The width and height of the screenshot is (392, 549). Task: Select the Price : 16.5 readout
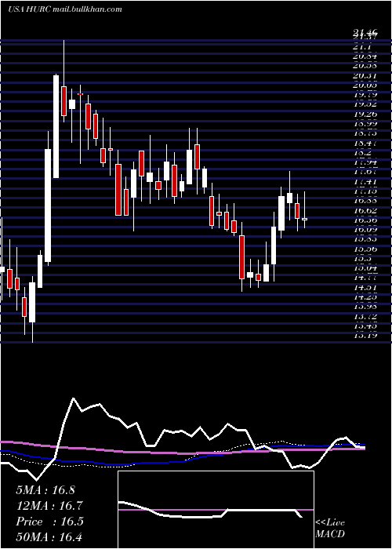point(49,522)
